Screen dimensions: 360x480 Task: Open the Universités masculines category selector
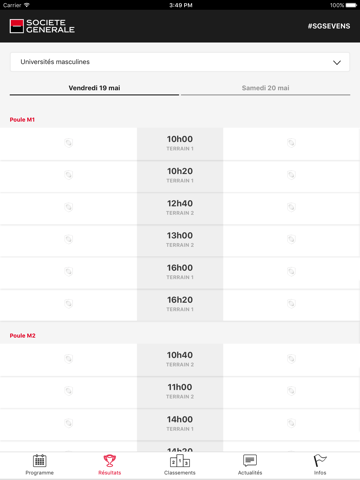(x=180, y=62)
